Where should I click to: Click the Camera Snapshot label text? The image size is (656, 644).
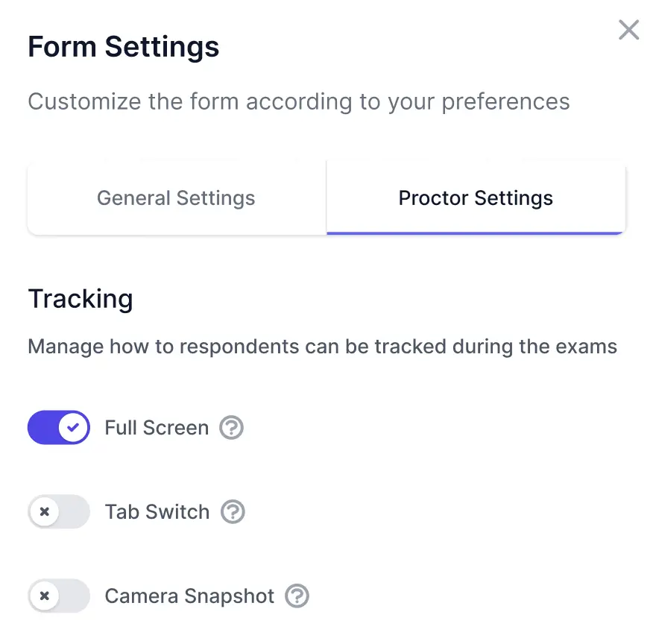point(189,596)
